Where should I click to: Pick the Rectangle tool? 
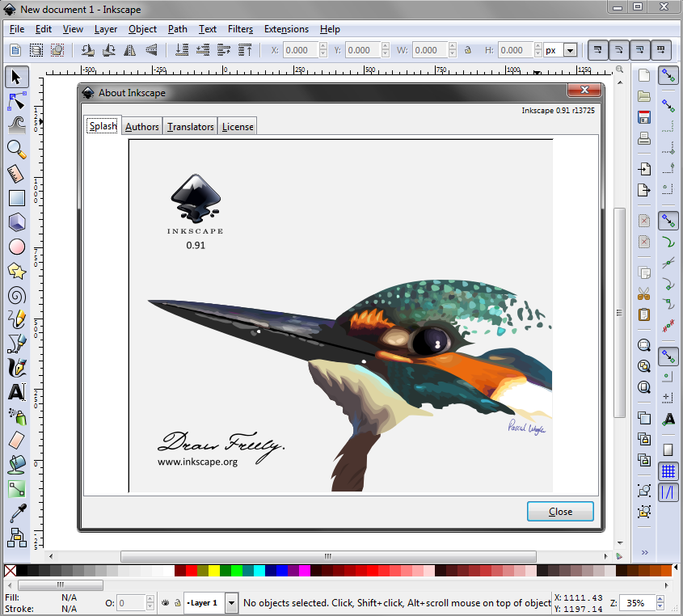tap(17, 197)
